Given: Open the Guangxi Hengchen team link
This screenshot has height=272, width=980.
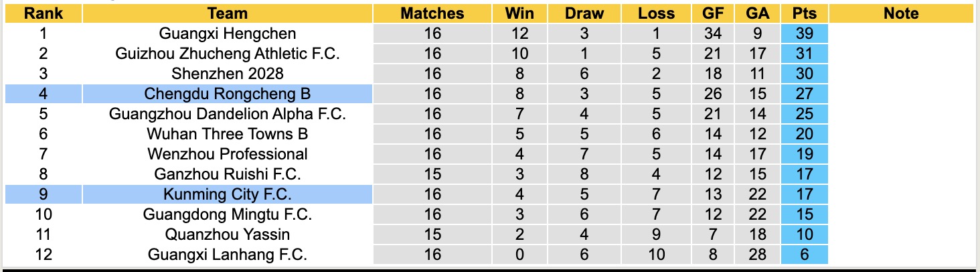Looking at the screenshot, I should click(x=228, y=33).
